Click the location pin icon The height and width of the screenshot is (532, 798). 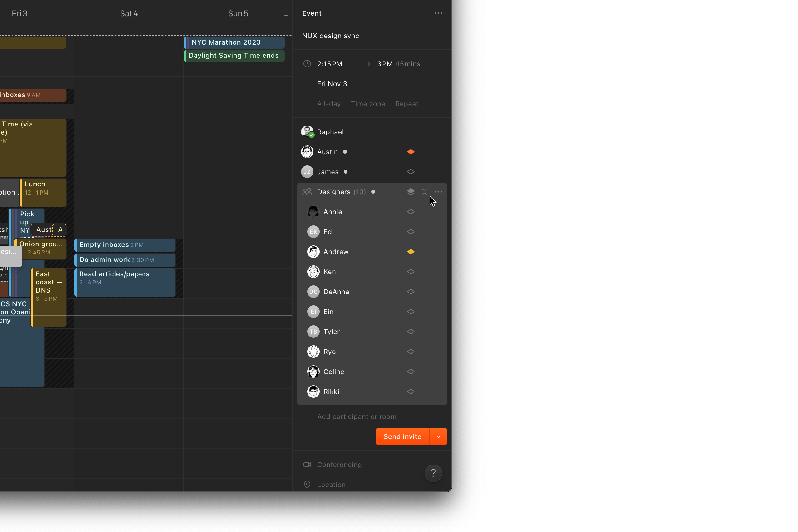pyautogui.click(x=308, y=485)
